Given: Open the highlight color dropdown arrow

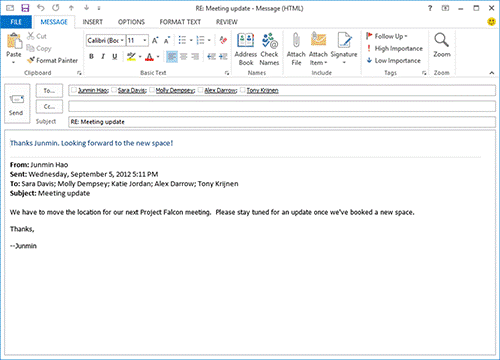Looking at the screenshot, I should [140, 57].
